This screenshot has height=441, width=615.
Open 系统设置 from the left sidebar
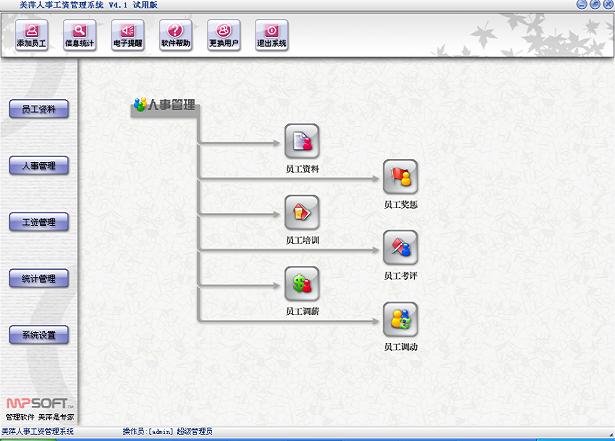39,334
